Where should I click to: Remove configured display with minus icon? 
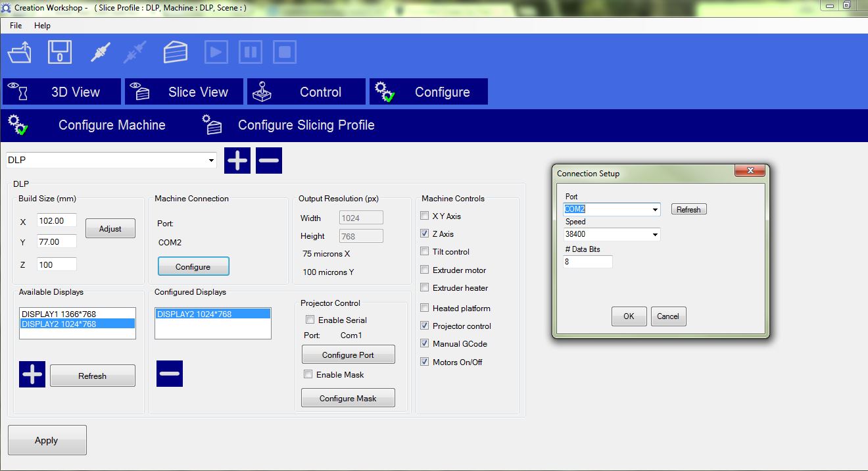click(x=170, y=374)
